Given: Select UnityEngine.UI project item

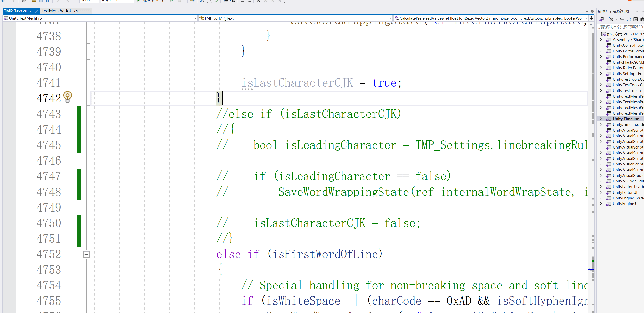Looking at the screenshot, I should (625, 203).
